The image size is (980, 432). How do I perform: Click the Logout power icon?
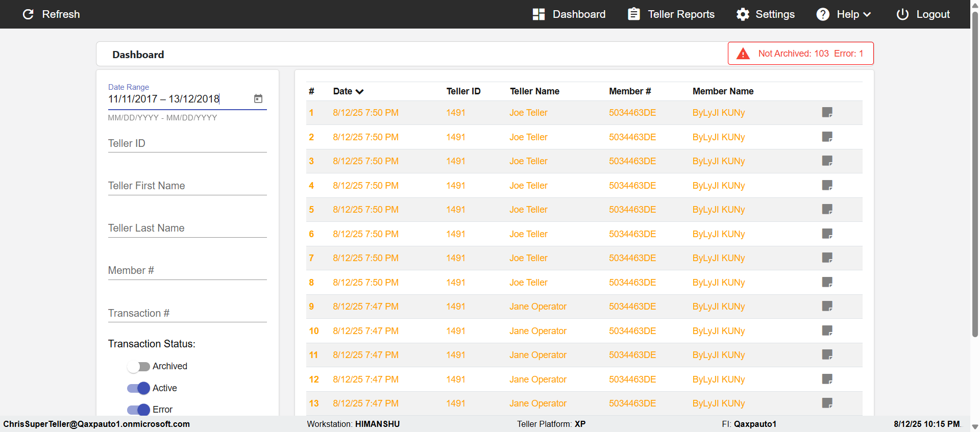pos(902,14)
